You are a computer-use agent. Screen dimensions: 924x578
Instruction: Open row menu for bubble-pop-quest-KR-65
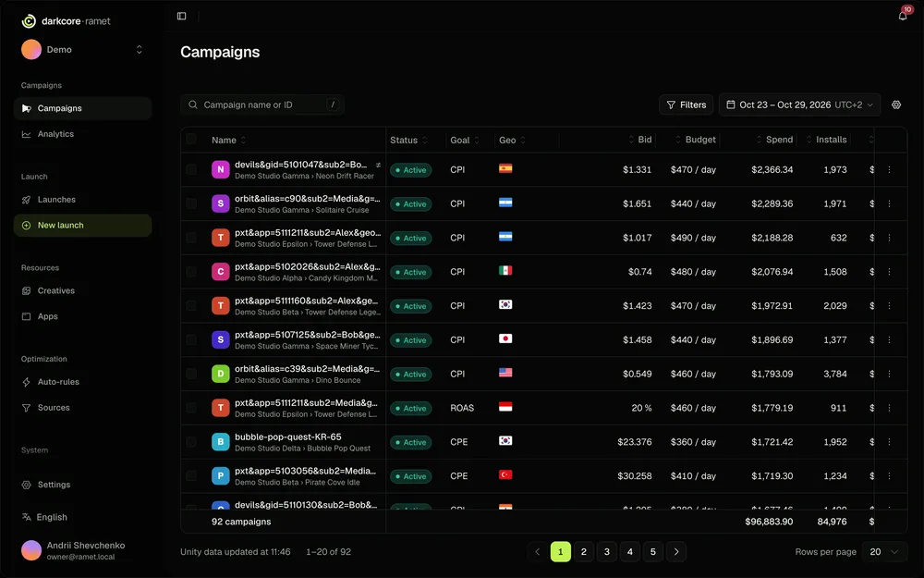889,442
